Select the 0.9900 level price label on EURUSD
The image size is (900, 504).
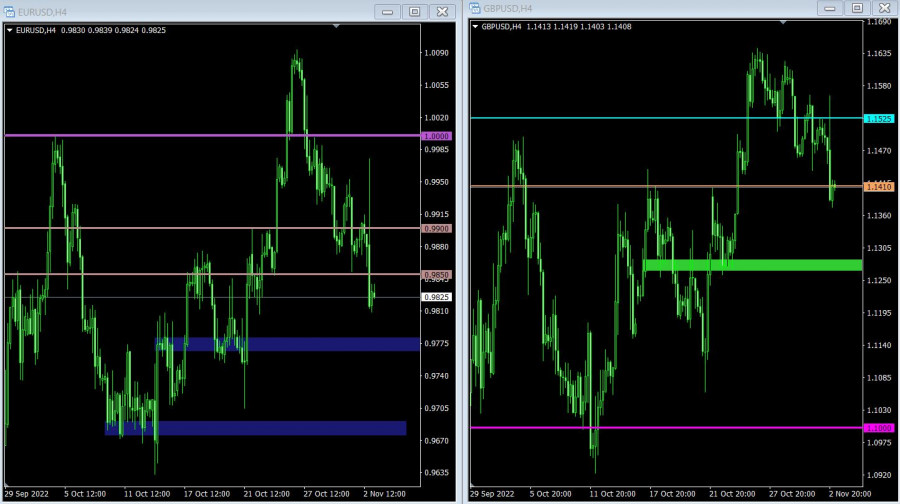(x=436, y=228)
